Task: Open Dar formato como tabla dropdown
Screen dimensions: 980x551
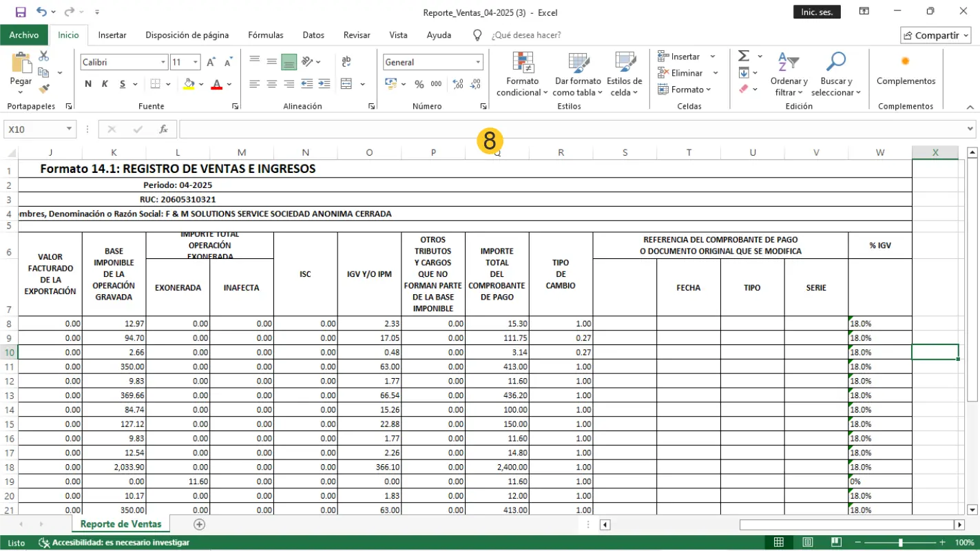Action: 577,74
